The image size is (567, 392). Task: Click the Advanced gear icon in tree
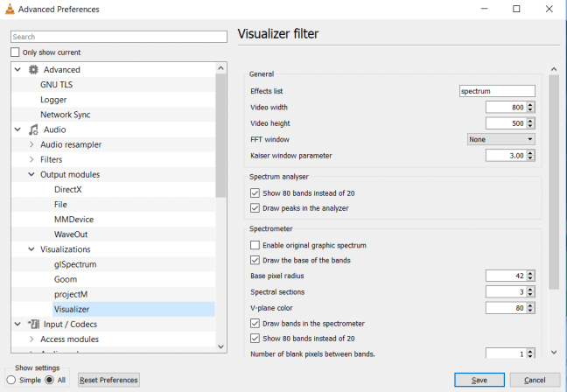tap(33, 70)
